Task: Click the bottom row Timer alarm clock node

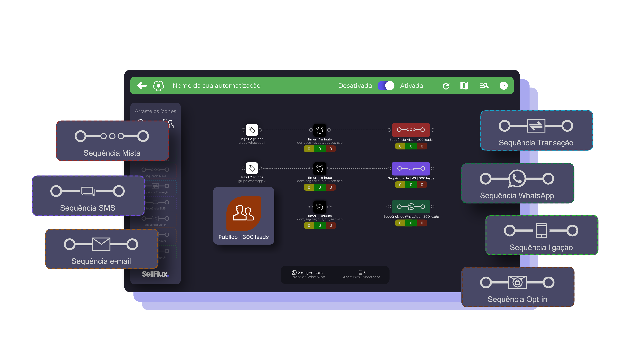Action: pos(319,207)
